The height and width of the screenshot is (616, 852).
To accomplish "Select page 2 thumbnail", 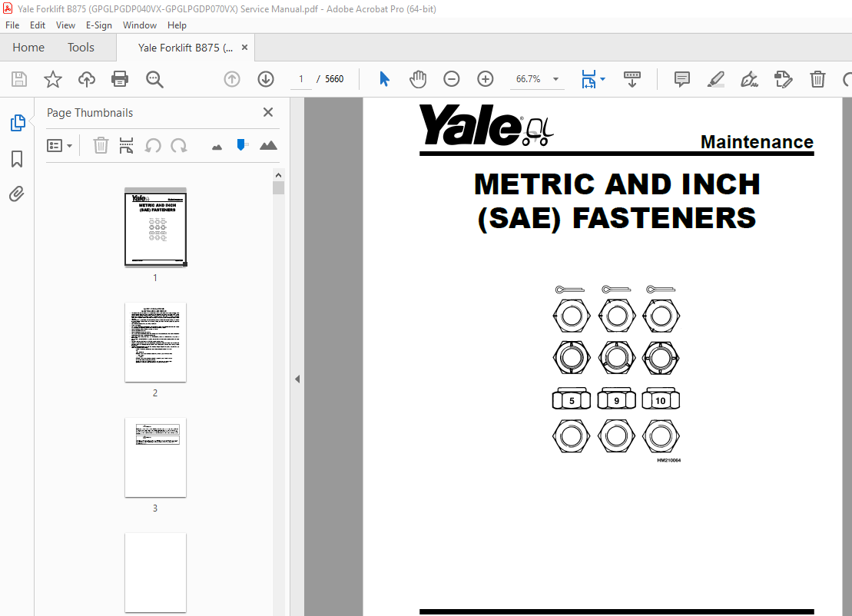I will [155, 343].
